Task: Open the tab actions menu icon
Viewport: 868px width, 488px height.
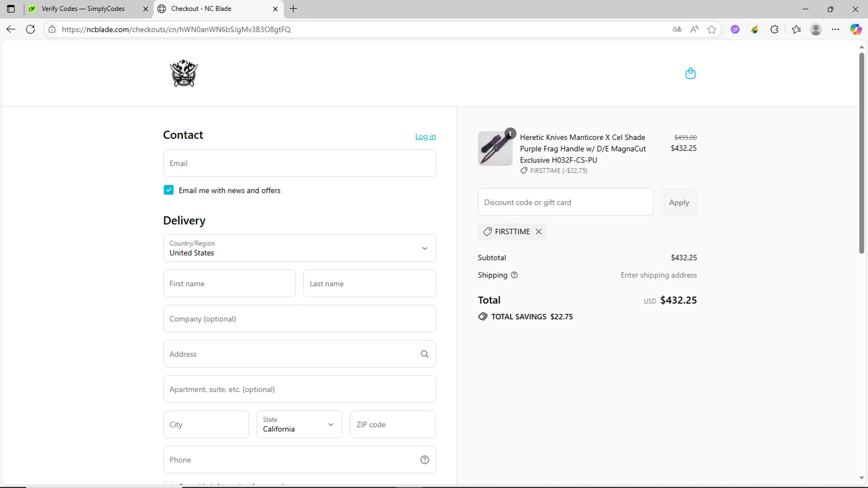Action: tap(10, 9)
